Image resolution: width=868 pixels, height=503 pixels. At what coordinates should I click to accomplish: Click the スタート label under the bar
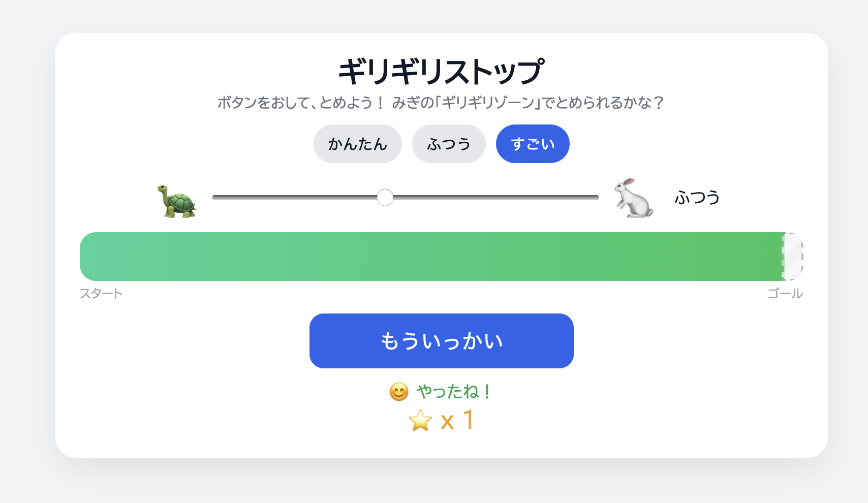[x=101, y=294]
